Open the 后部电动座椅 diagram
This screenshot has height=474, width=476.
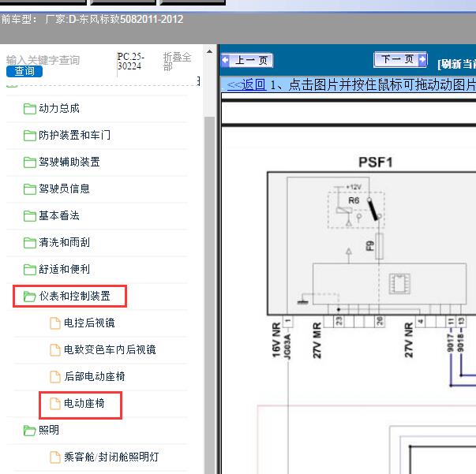point(95,376)
